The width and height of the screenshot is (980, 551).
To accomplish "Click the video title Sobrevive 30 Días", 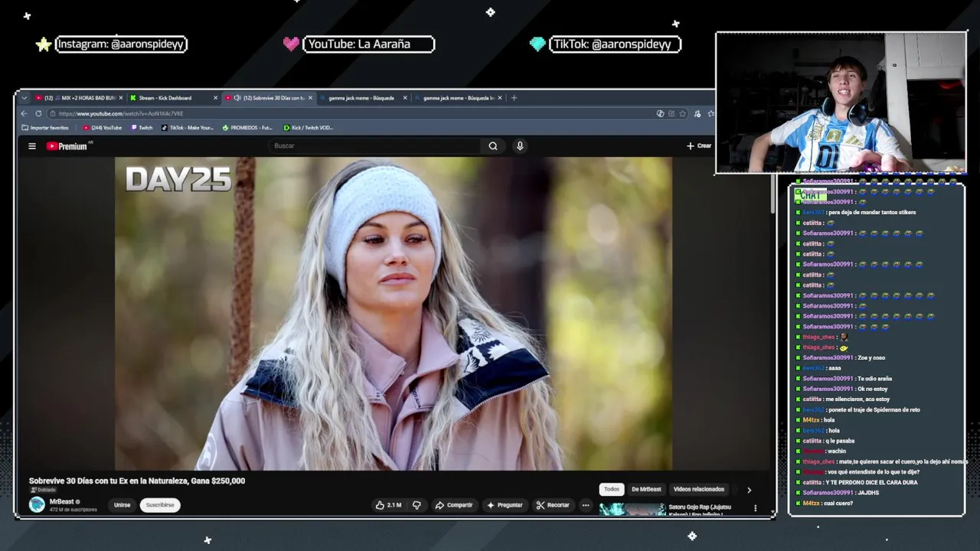I will [x=137, y=481].
